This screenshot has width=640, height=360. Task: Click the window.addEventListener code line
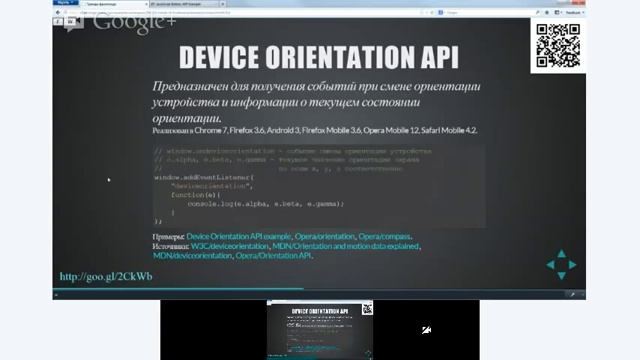pos(204,178)
